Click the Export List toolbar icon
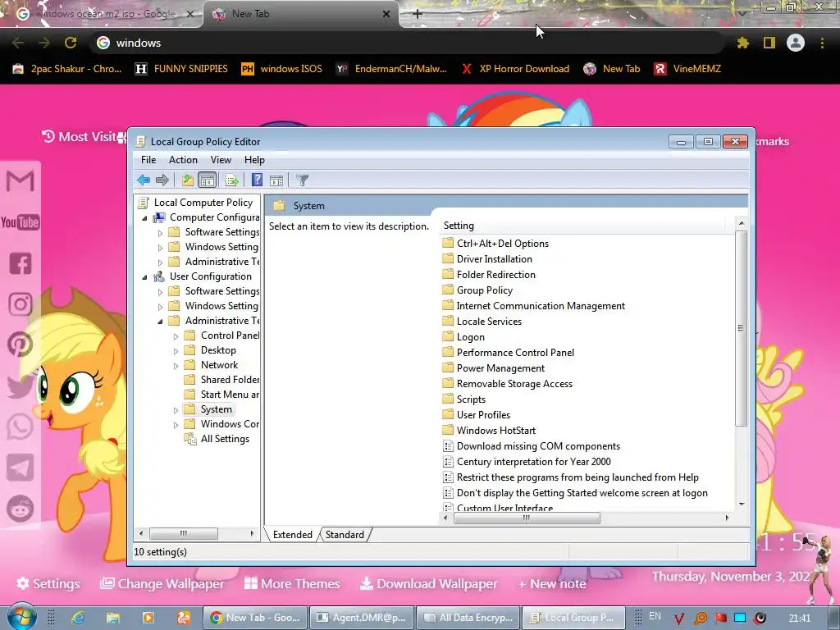 click(x=231, y=180)
